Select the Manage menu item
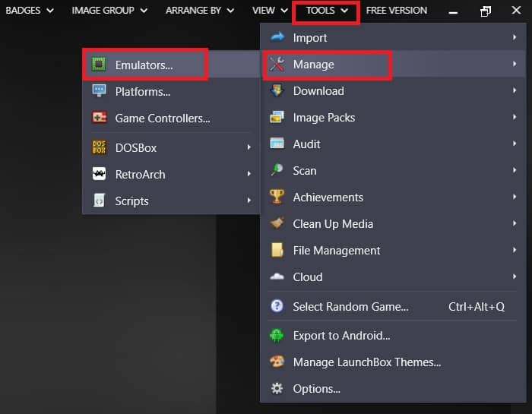 393,64
